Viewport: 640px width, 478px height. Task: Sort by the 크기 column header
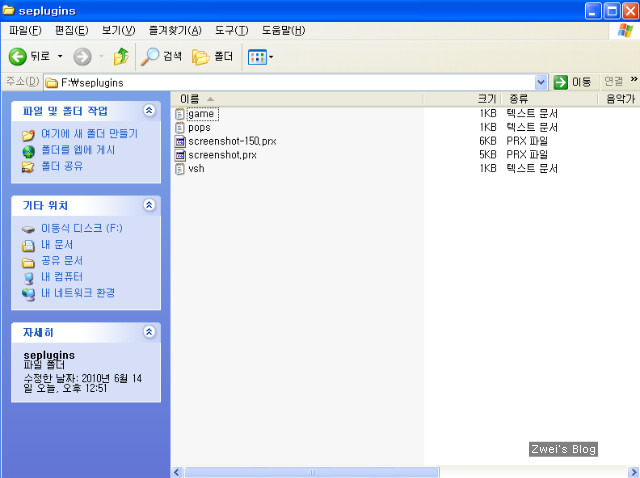[x=460, y=99]
